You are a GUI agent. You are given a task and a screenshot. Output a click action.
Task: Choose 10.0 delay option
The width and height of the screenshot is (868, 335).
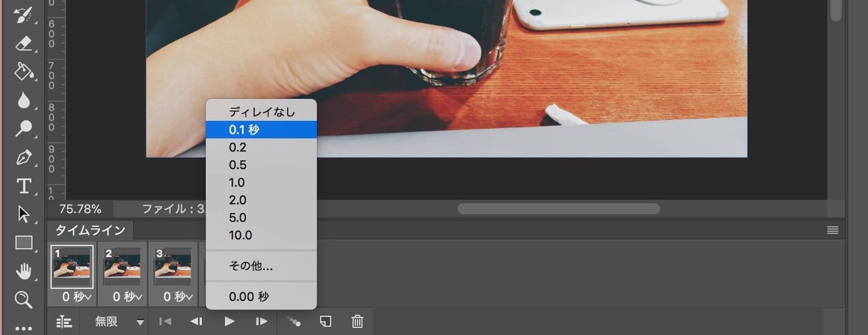coord(261,235)
